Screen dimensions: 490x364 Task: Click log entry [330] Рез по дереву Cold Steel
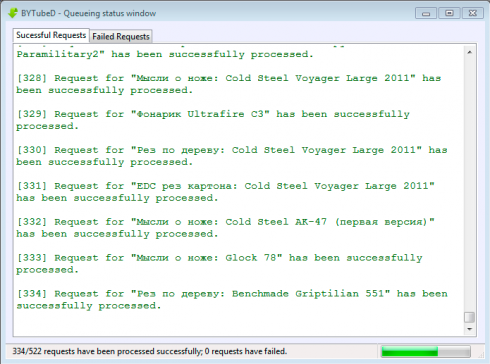click(232, 156)
